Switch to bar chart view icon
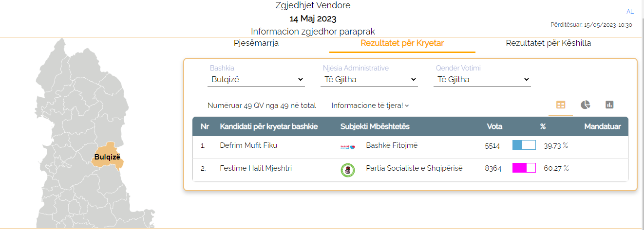The width and height of the screenshot is (644, 230). (609, 105)
